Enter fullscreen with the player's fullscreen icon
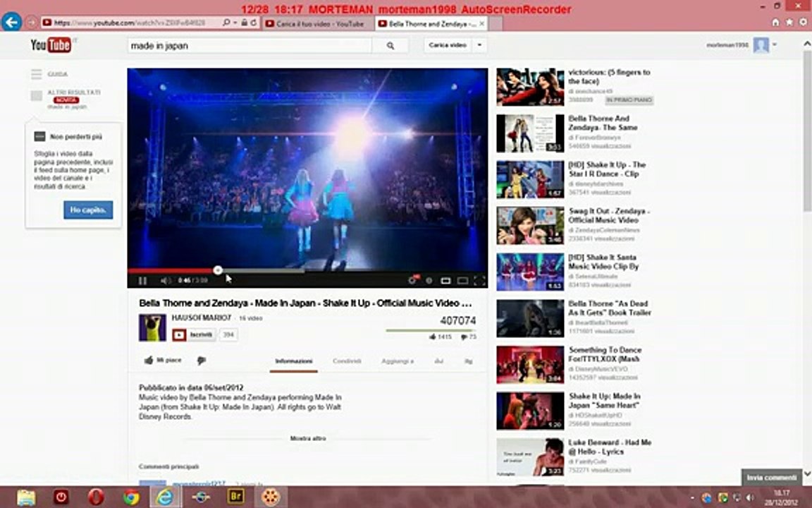The height and width of the screenshot is (508, 812). point(479,280)
